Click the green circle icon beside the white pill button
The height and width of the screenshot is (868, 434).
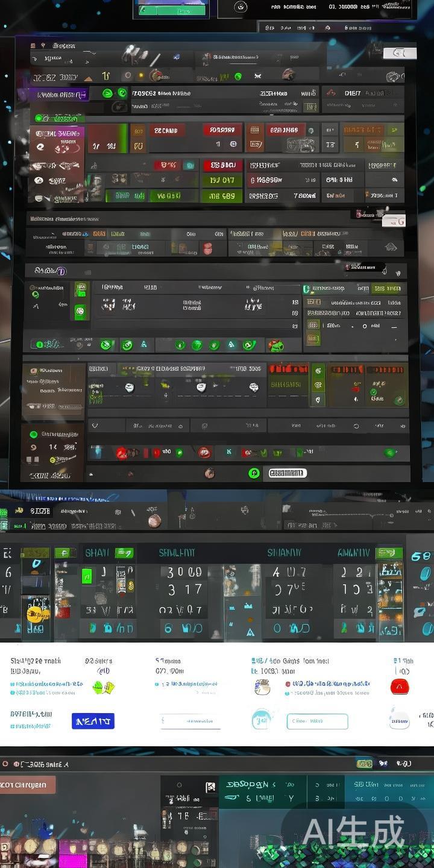tap(254, 473)
